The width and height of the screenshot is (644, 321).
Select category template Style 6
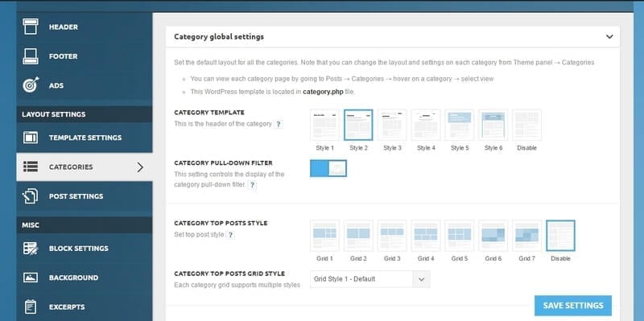tap(493, 125)
